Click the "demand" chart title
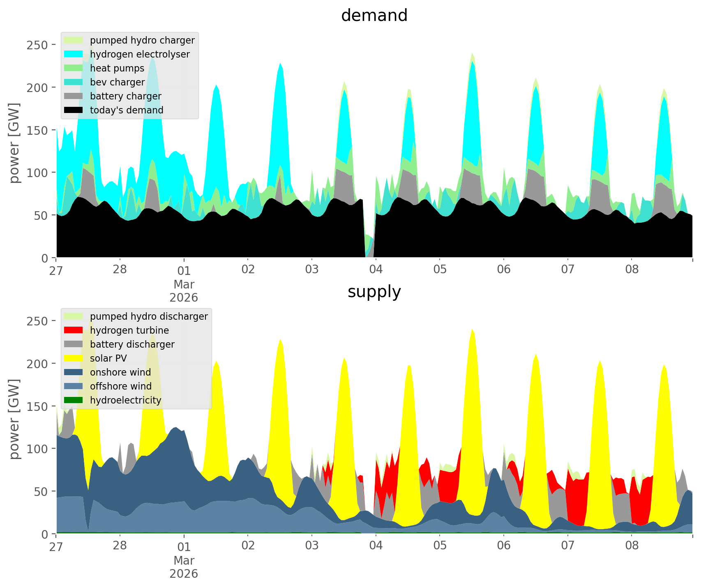The image size is (701, 588). [x=374, y=16]
